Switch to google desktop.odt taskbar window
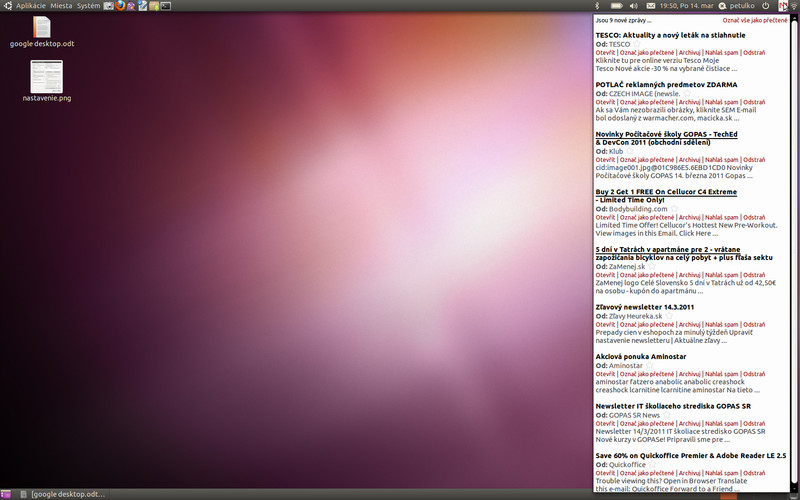Viewport: 800px width, 500px height. [63, 494]
